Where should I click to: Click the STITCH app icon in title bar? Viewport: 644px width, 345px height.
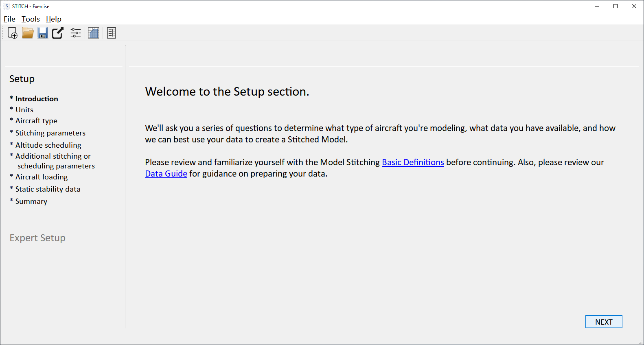pos(7,6)
